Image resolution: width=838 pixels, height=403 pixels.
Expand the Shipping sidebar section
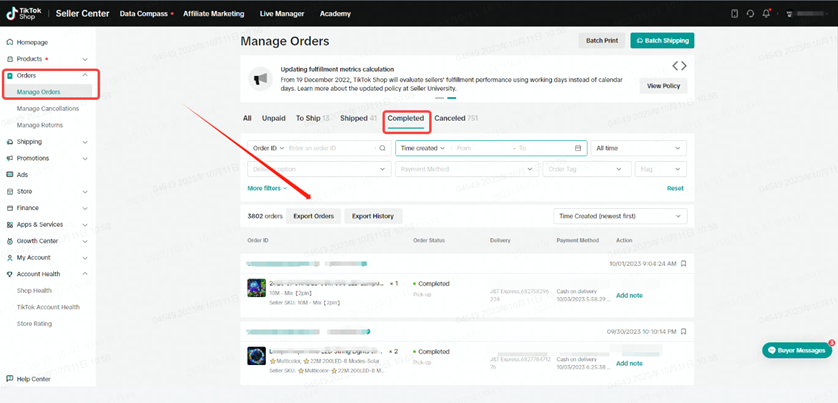pyautogui.click(x=85, y=142)
